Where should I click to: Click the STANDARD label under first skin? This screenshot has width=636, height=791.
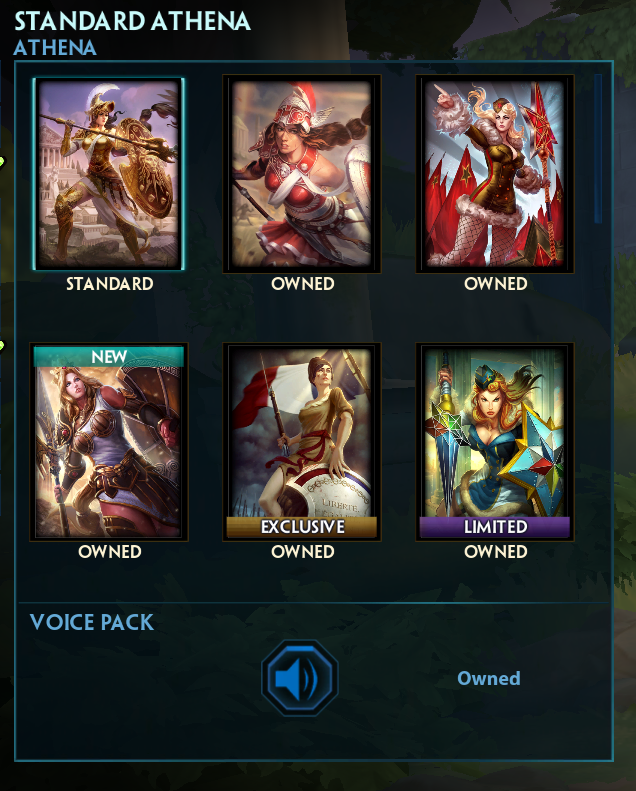coord(110,284)
